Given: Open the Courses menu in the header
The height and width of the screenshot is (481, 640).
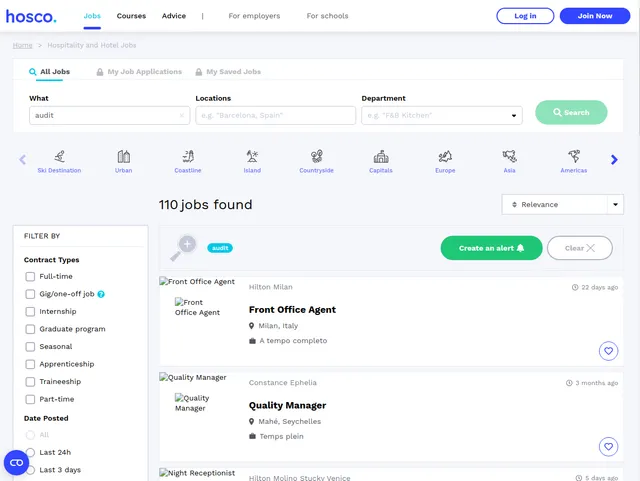Looking at the screenshot, I should tap(131, 16).
